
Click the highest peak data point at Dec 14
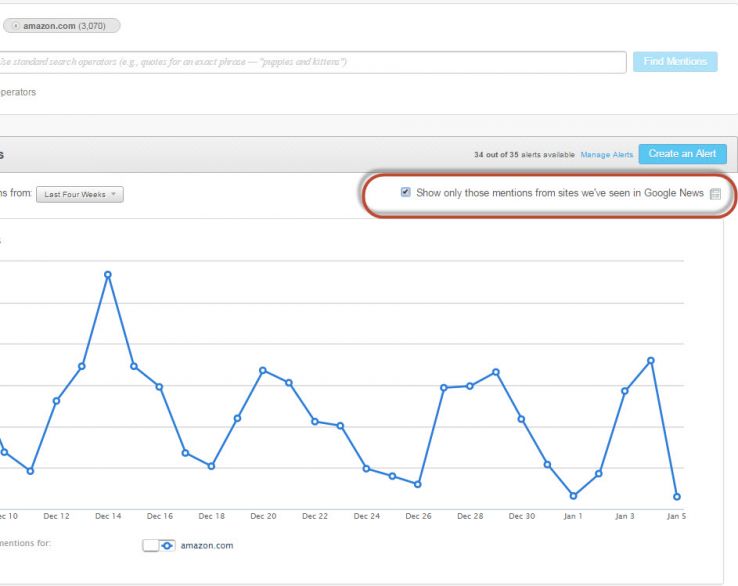click(108, 274)
